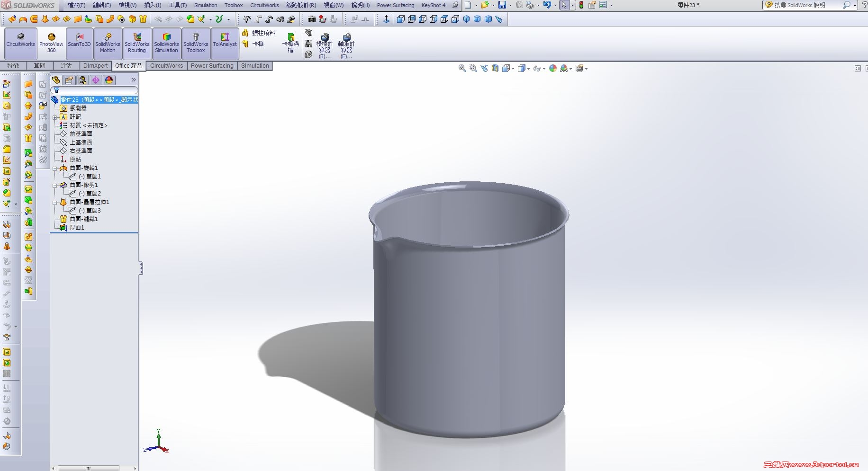
Task: Click the open file folder icon
Action: tap(485, 5)
